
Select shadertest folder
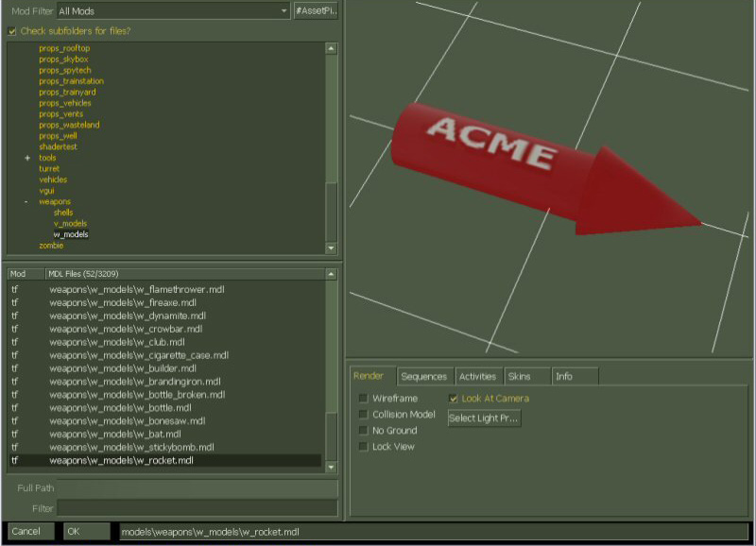[x=58, y=146]
